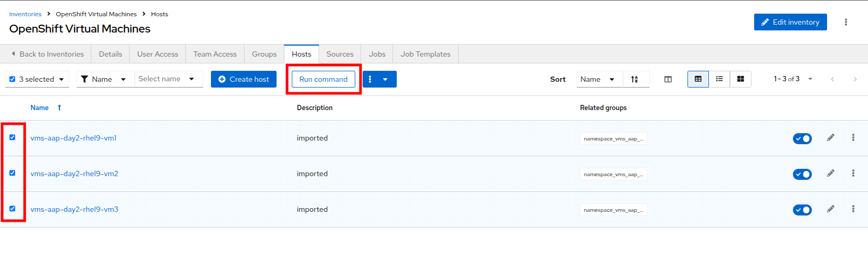Switch to table view icon
This screenshot has width=868, height=270.
[x=698, y=79]
